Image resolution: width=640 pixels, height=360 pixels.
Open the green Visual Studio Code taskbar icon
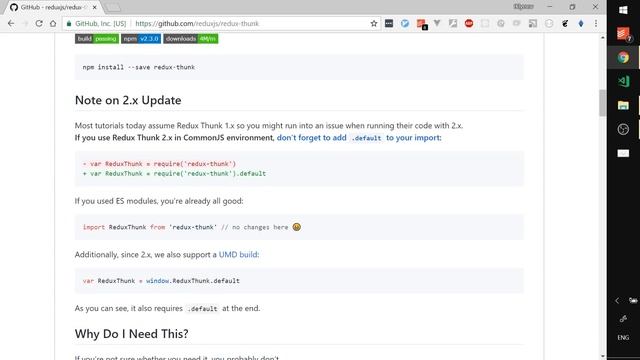click(623, 81)
